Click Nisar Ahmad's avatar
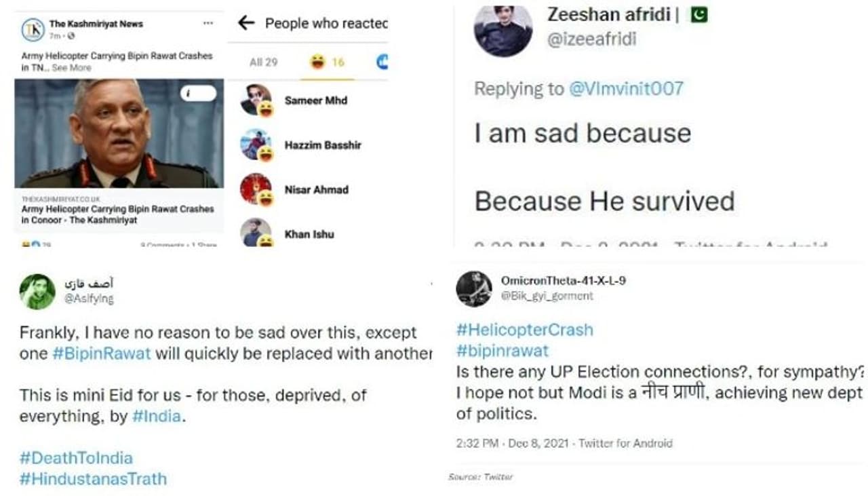The image size is (868, 496). 256,189
